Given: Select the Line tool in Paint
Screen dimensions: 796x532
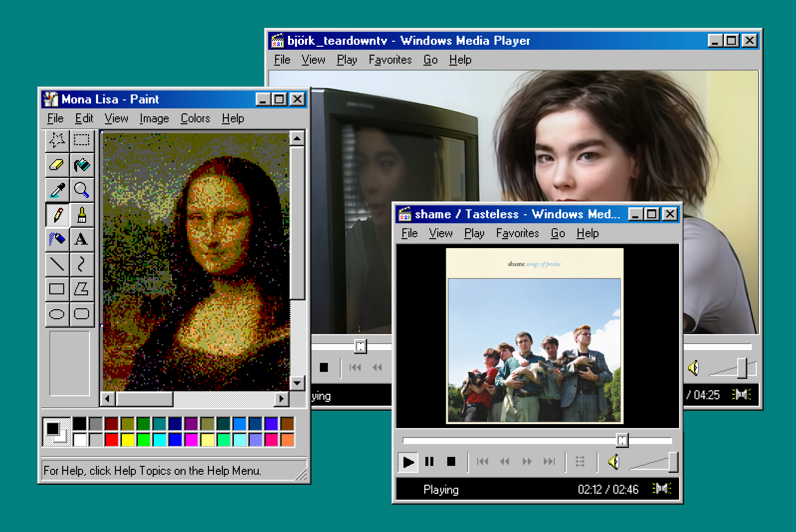Looking at the screenshot, I should (x=57, y=264).
